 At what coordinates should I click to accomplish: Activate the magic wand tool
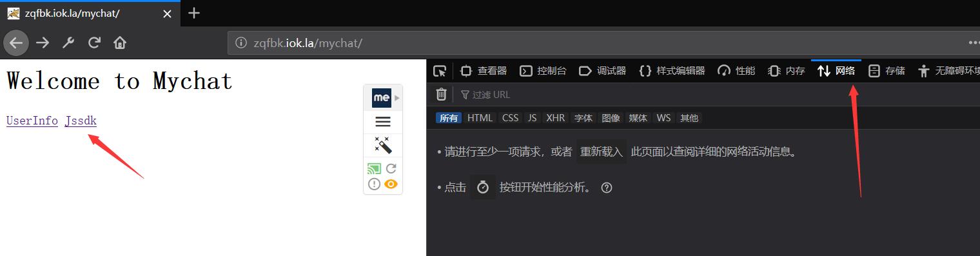coord(383,145)
